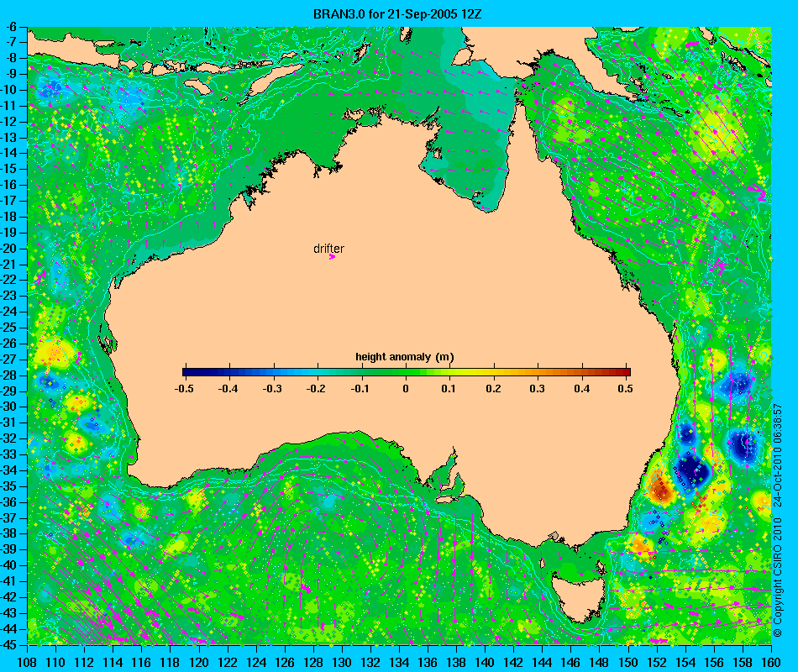Click the longitude axis label 144
The width and height of the screenshot is (798, 672).
[x=543, y=662]
